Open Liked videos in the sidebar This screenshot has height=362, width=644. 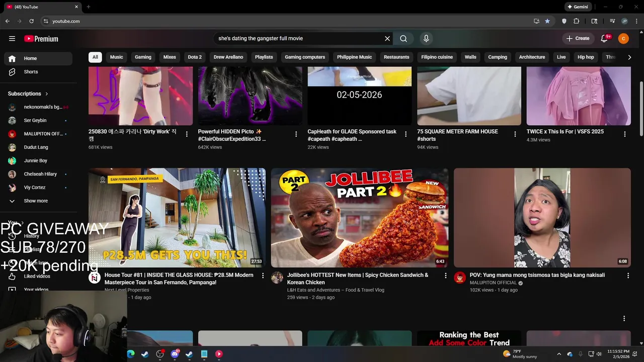click(38, 276)
